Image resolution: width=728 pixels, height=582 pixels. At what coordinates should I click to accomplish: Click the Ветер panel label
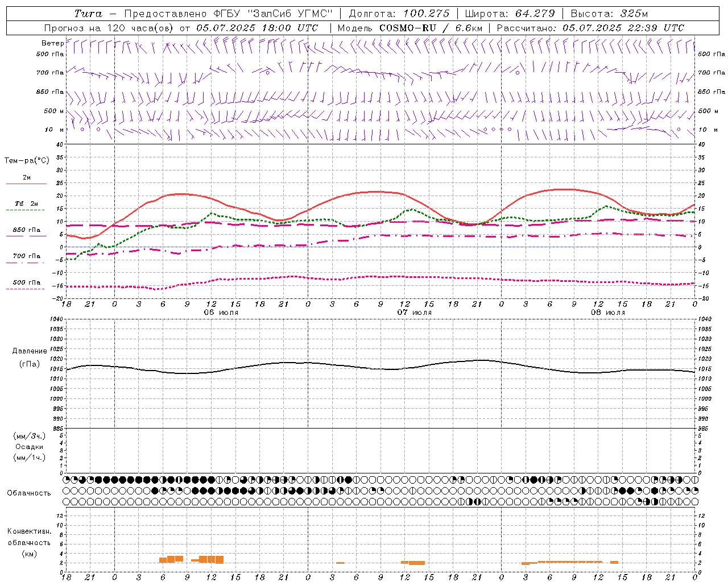52,43
